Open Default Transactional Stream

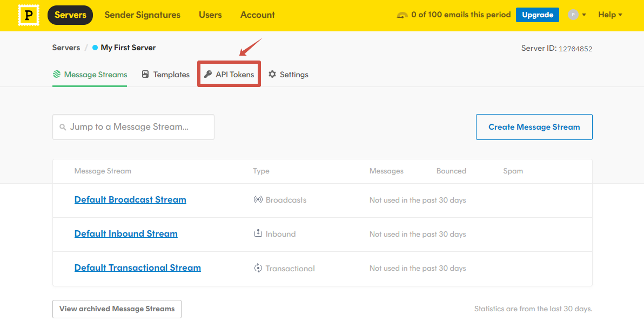pyautogui.click(x=138, y=268)
